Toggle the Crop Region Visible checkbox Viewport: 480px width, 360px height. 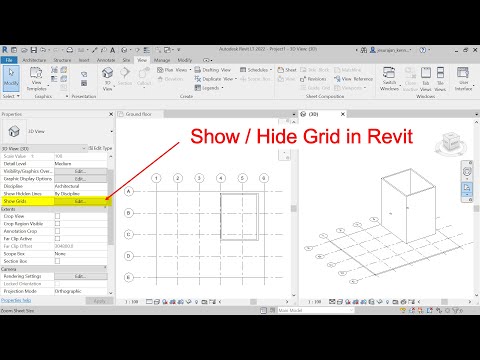coord(57,224)
